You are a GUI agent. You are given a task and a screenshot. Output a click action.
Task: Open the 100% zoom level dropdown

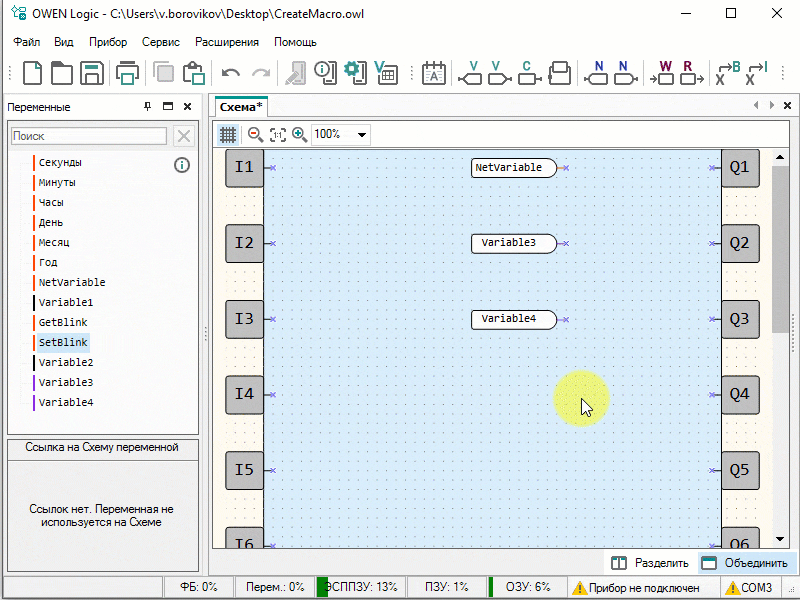click(x=361, y=134)
